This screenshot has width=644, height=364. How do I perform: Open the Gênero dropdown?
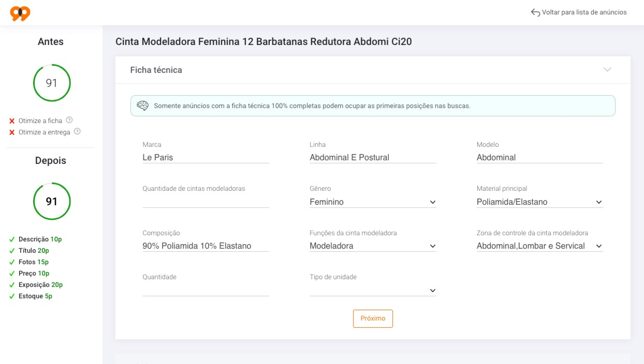[373, 202]
